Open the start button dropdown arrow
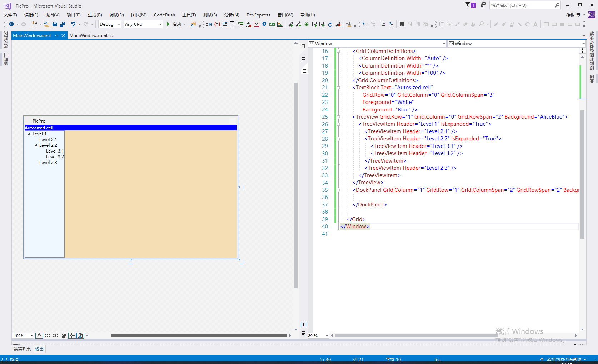Viewport: 598px width, 364px height. [184, 24]
